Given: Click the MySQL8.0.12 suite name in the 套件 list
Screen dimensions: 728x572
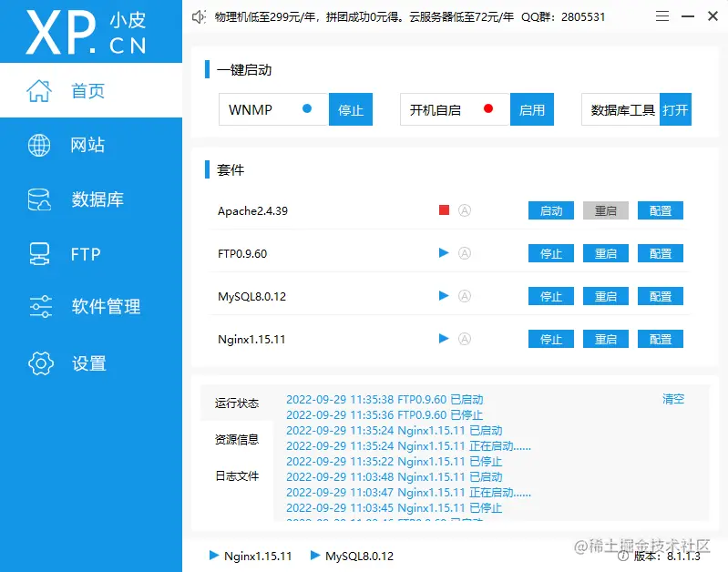Looking at the screenshot, I should [251, 296].
